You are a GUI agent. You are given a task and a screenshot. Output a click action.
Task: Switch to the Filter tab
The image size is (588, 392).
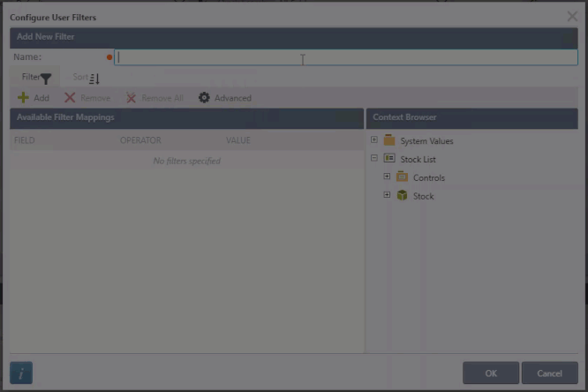(34, 78)
